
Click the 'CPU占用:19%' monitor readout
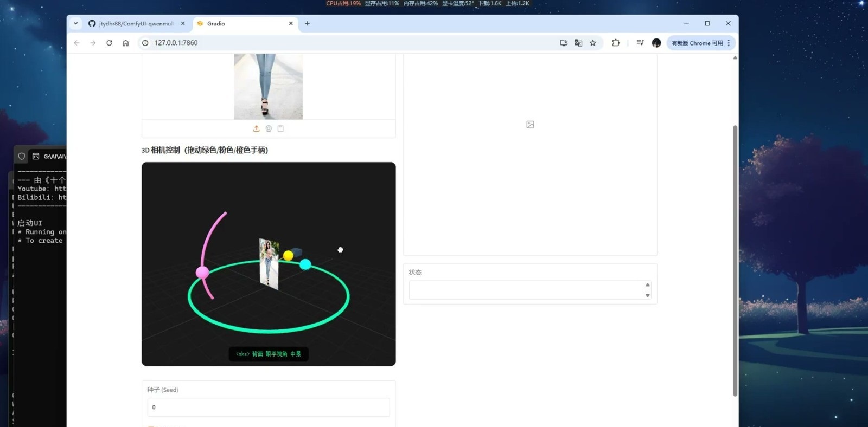coord(343,3)
